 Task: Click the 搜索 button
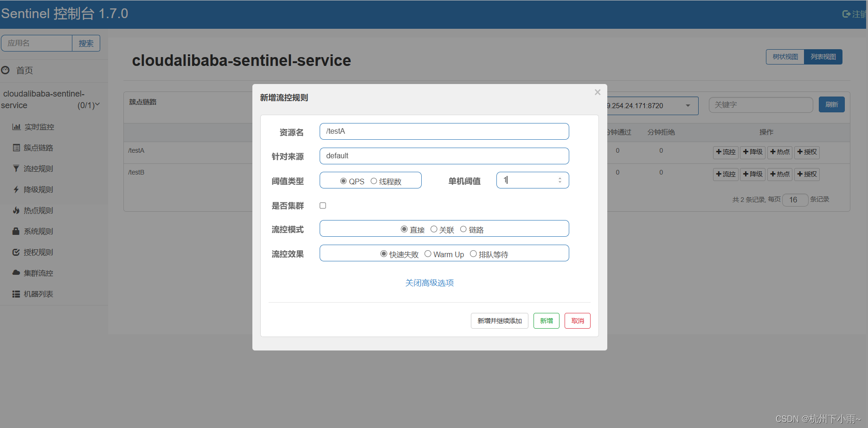pos(86,43)
